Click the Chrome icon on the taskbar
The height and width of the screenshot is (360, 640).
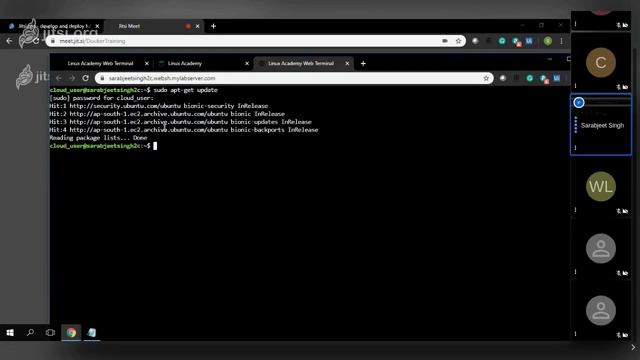click(x=71, y=333)
